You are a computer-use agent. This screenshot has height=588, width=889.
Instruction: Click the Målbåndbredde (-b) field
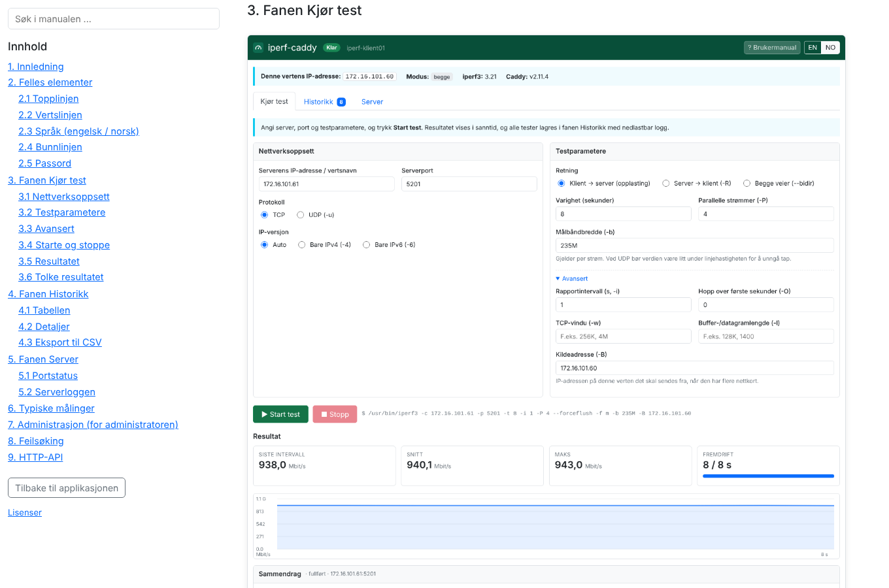[x=695, y=246]
